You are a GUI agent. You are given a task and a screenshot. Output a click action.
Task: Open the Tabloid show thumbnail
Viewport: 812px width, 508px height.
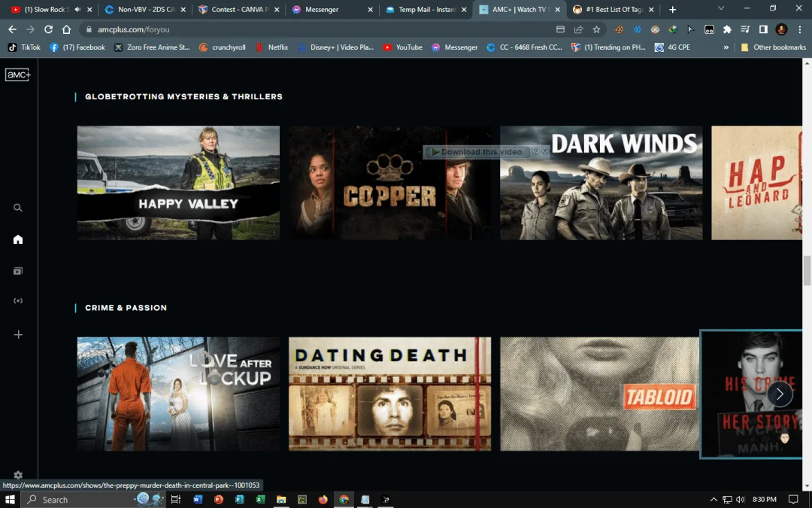pyautogui.click(x=600, y=394)
